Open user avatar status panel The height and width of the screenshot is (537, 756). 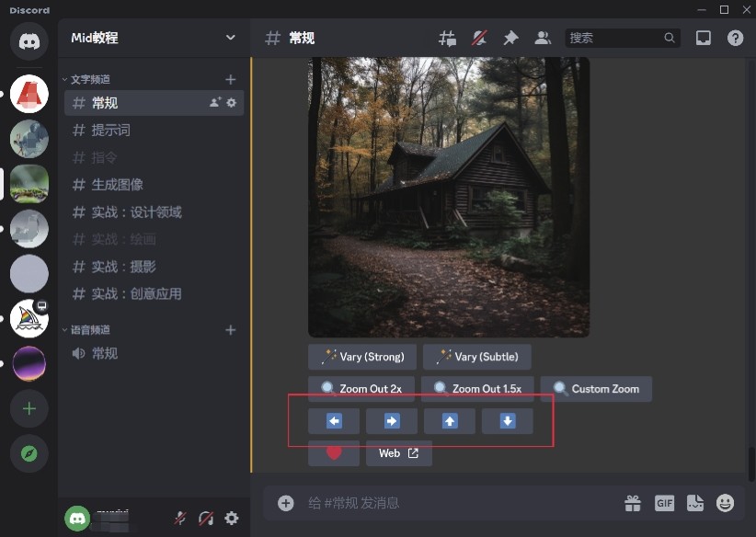coord(77,519)
